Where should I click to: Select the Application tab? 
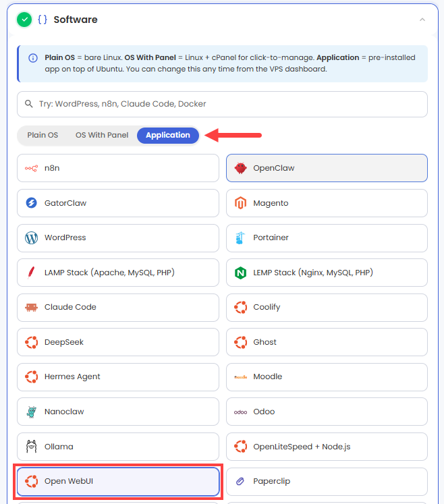tap(168, 136)
